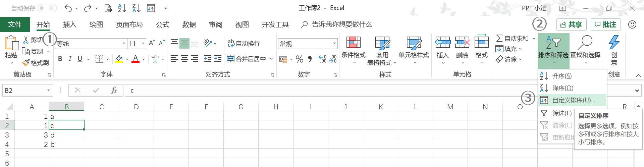Click the accounting number format icon
This screenshot has height=167, width=644.
pyautogui.click(x=283, y=60)
